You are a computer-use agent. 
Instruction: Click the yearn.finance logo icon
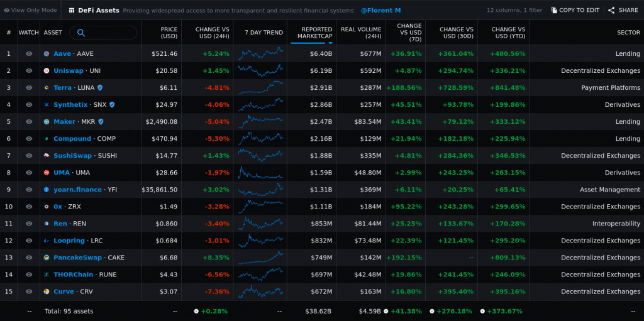[x=47, y=190]
